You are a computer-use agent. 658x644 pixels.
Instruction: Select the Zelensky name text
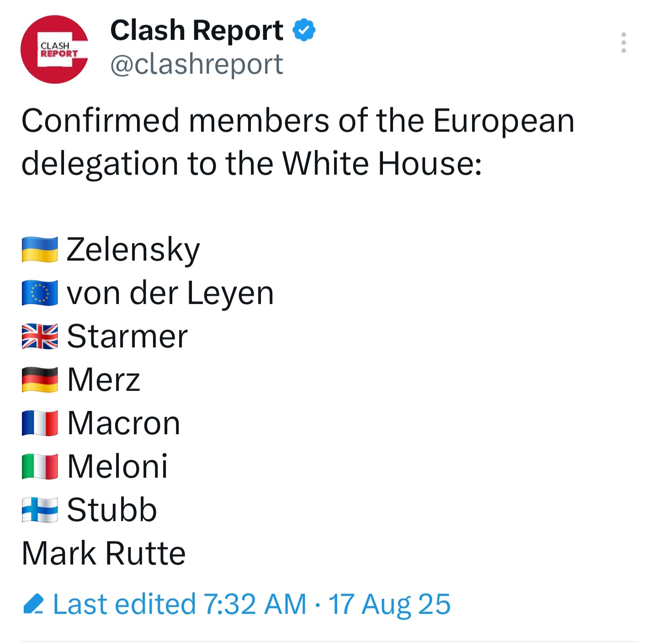coord(133,250)
